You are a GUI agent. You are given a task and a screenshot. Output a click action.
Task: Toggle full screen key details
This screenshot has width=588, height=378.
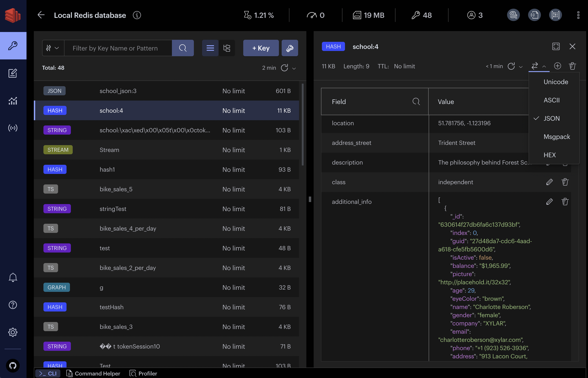pos(556,46)
